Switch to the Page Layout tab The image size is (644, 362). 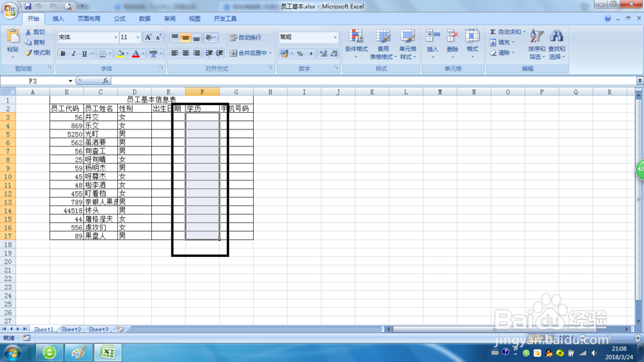click(x=89, y=19)
